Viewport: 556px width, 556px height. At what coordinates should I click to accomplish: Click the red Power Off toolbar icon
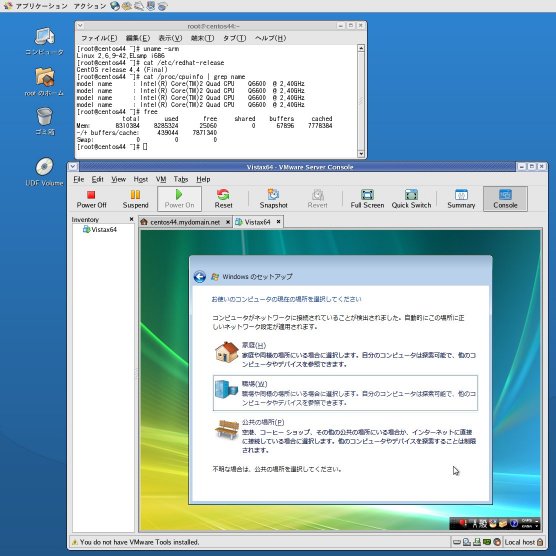click(x=91, y=199)
